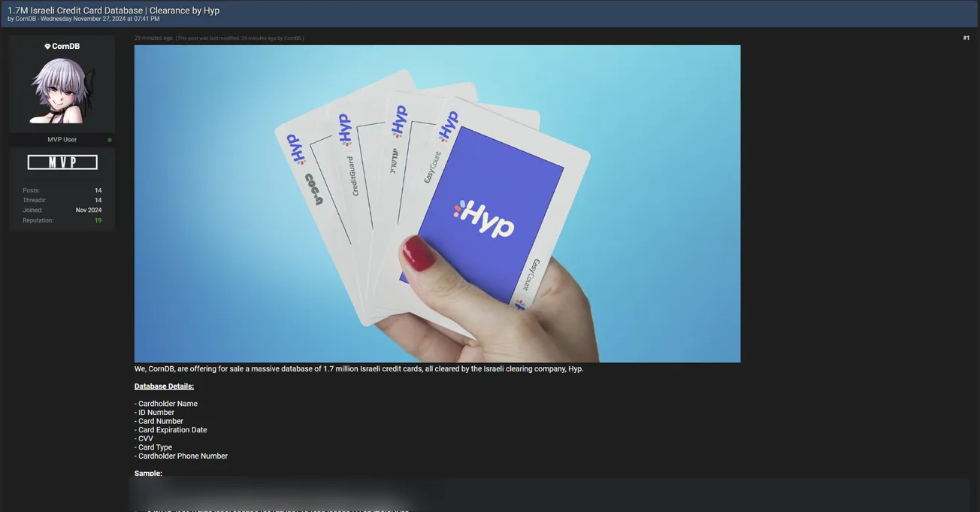Open the Hyp playing cards image
Image resolution: width=980 pixels, height=512 pixels.
click(x=437, y=204)
